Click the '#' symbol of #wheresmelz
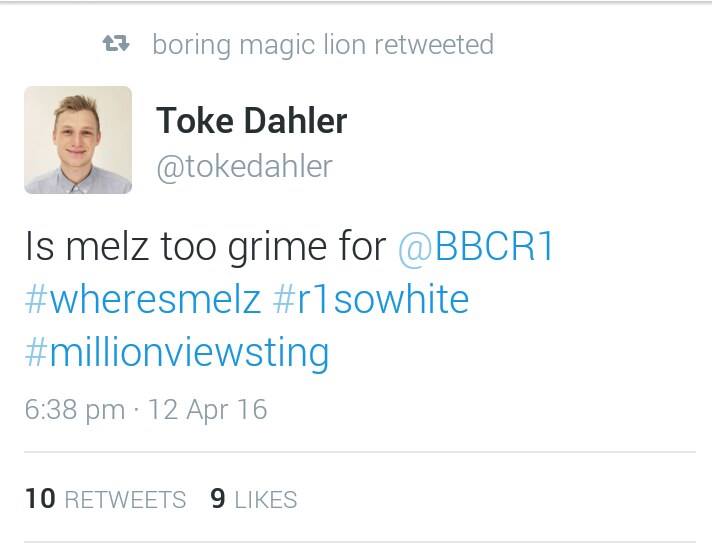This screenshot has width=712, height=545. (36, 299)
